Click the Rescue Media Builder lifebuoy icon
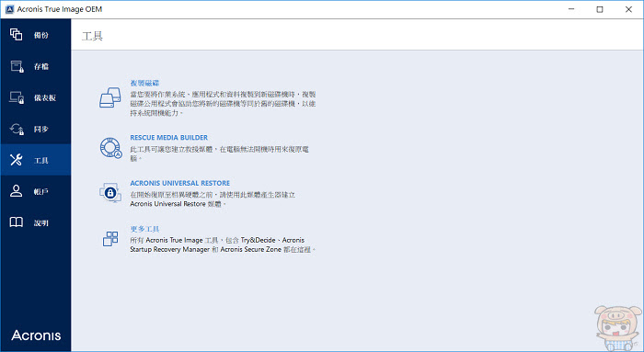Image resolution: width=644 pixels, height=352 pixels. (x=111, y=148)
